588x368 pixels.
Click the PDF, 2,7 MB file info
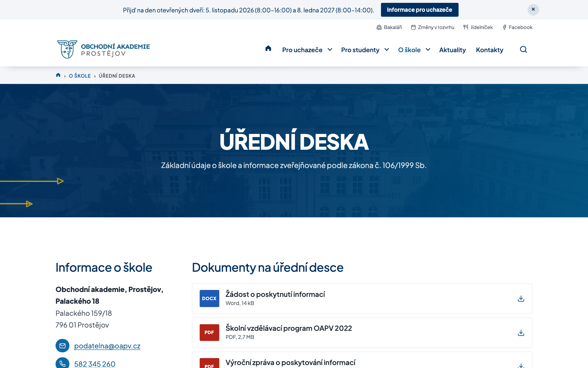click(240, 337)
